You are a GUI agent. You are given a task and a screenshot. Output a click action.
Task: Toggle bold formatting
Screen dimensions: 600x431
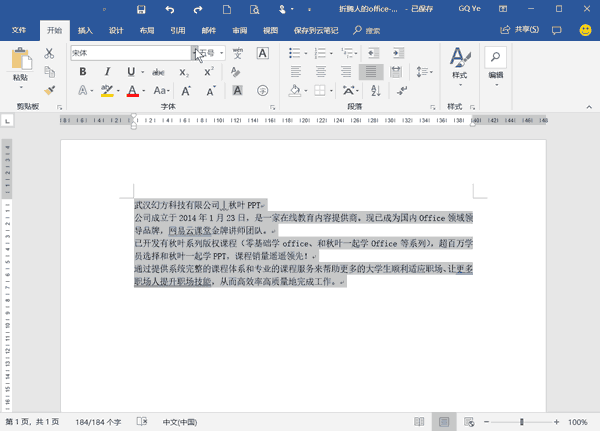tap(83, 72)
